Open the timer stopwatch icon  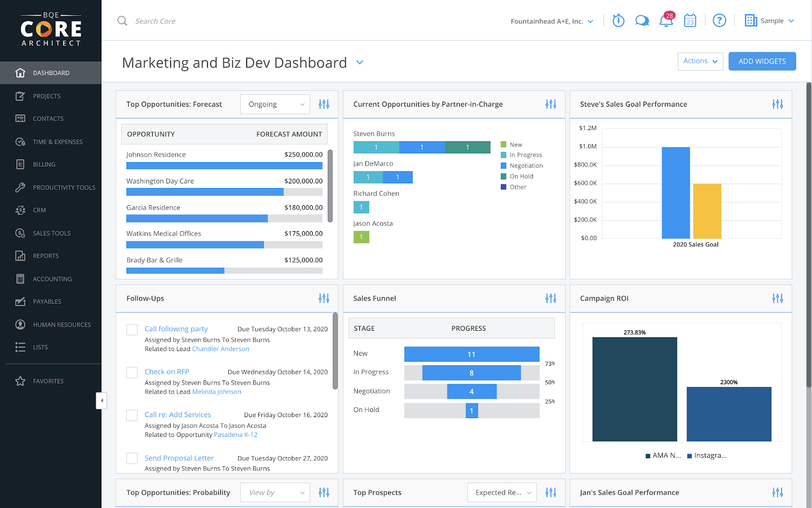pos(618,21)
